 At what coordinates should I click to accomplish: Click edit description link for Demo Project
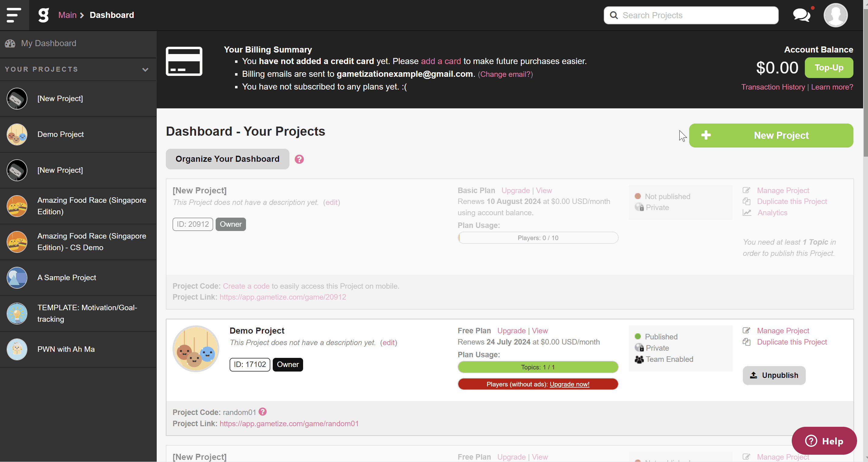[x=388, y=342]
